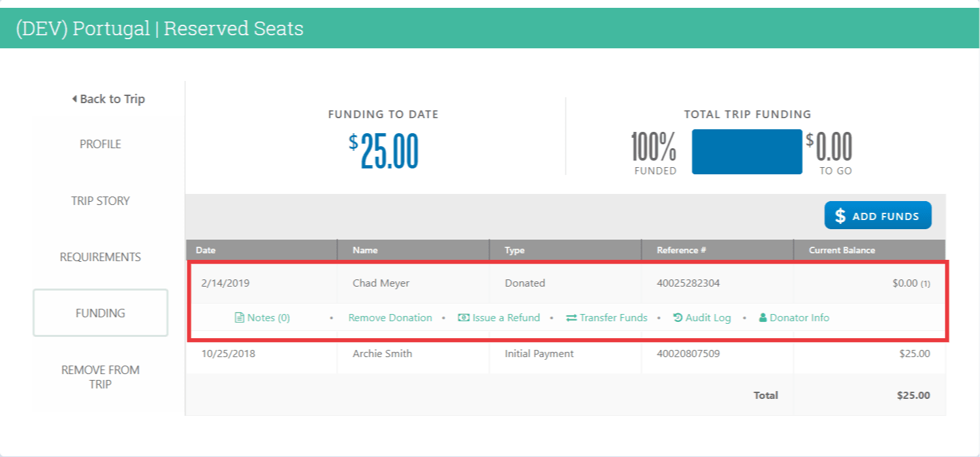Image resolution: width=980 pixels, height=457 pixels.
Task: Open the Profile section
Action: point(101,144)
